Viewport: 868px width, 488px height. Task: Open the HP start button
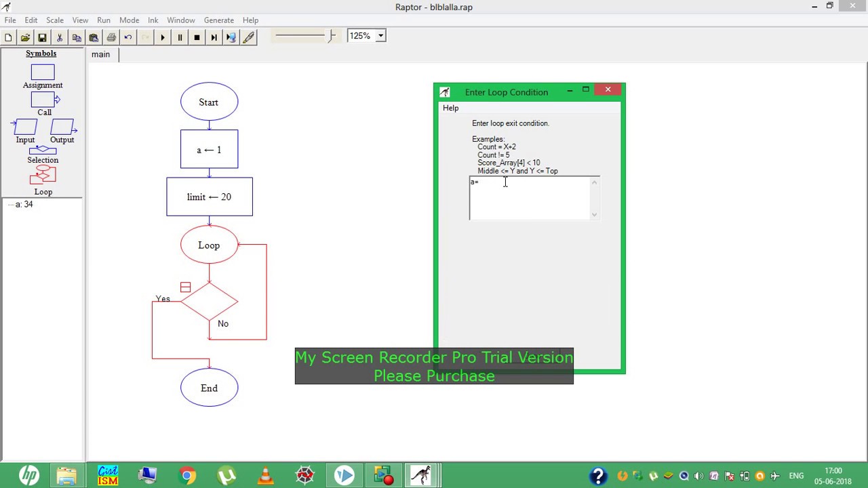tap(28, 476)
